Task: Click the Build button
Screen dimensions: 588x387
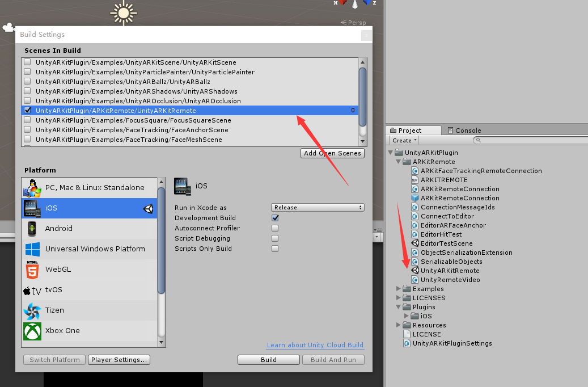Action: [x=269, y=360]
